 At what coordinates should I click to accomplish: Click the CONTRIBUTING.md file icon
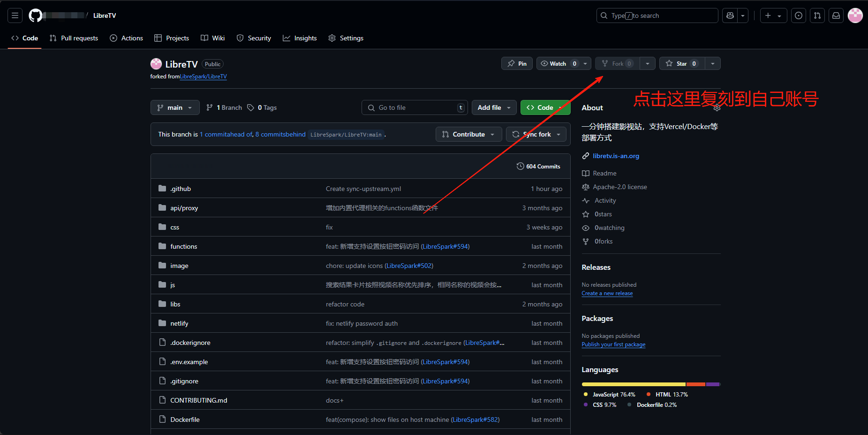coord(162,400)
